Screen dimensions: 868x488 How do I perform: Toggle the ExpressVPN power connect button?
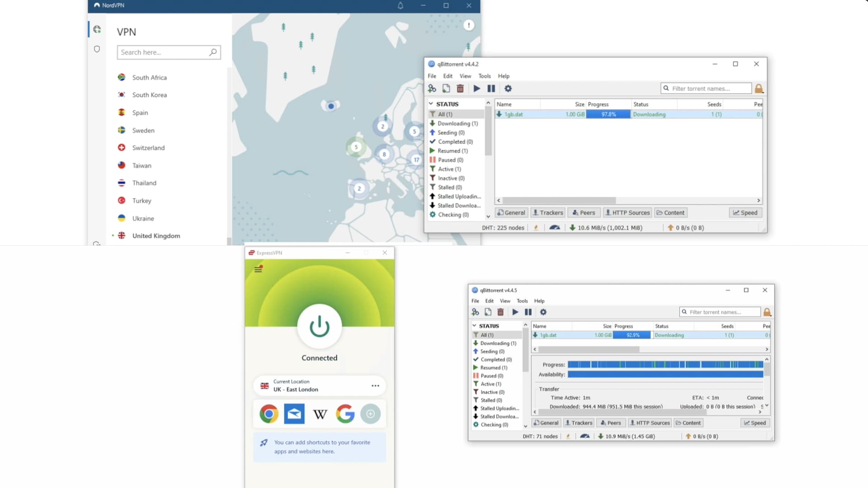tap(320, 326)
